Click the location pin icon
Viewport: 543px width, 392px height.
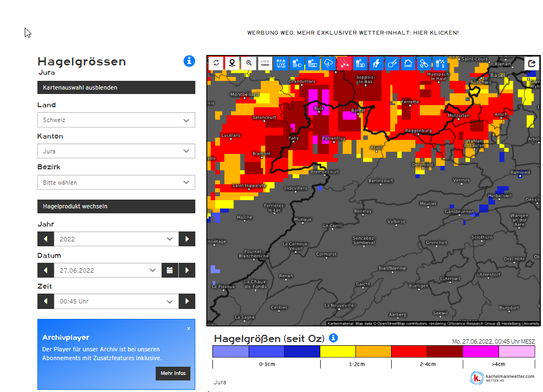point(232,63)
